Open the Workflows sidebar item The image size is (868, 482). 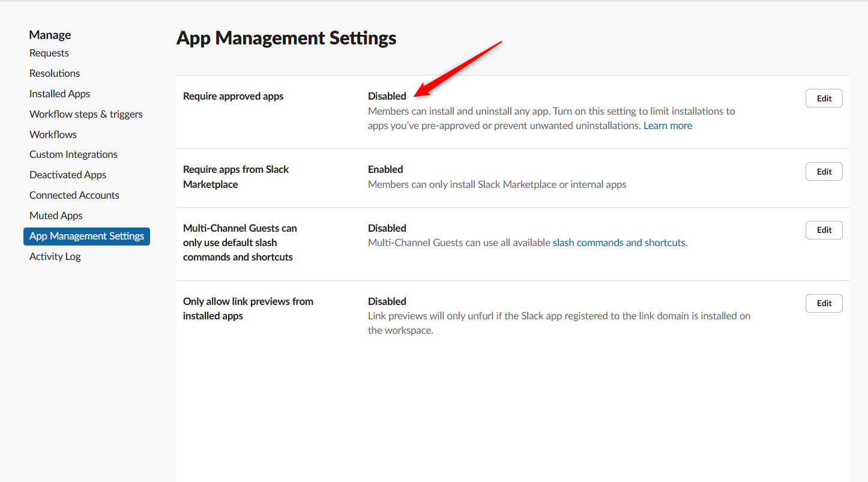click(x=53, y=134)
